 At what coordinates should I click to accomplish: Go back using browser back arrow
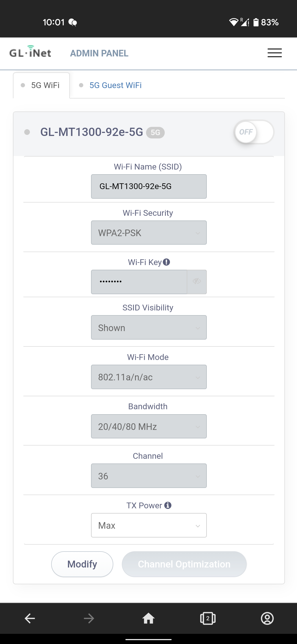[x=30, y=618]
